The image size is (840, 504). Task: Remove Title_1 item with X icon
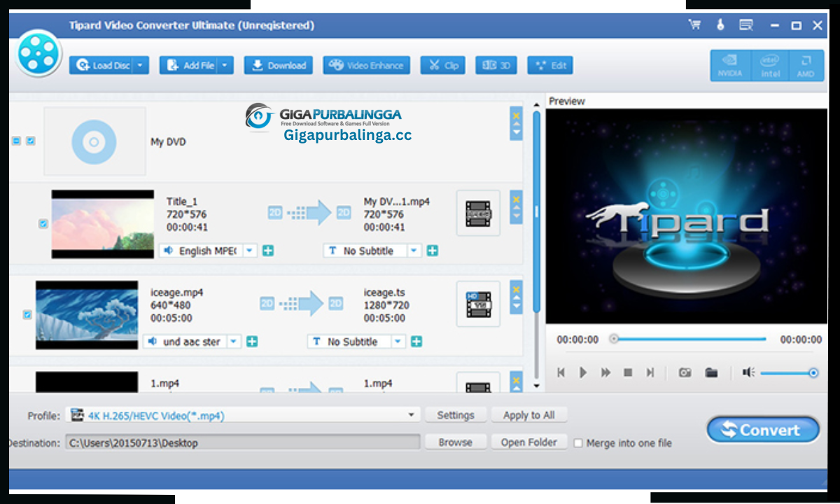516,199
